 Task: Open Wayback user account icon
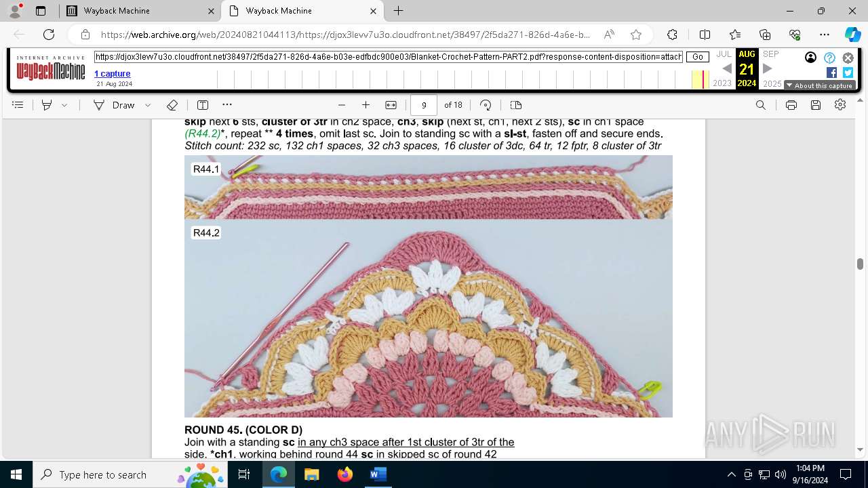810,58
